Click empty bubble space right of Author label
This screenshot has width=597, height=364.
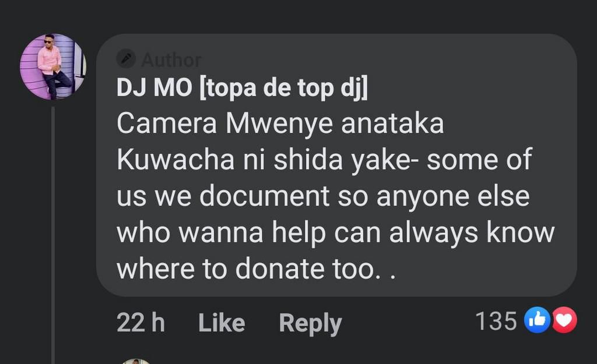pos(379,59)
